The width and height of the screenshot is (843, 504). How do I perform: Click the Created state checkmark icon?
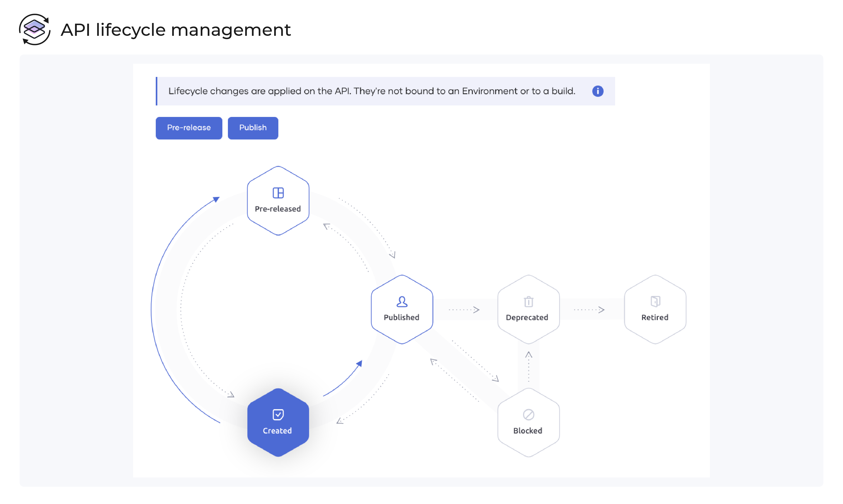pos(278,415)
